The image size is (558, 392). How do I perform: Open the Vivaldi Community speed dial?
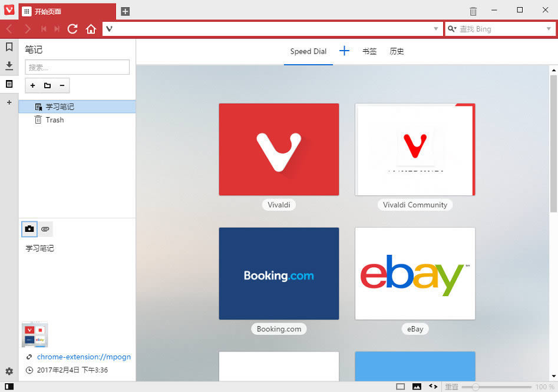[415, 150]
